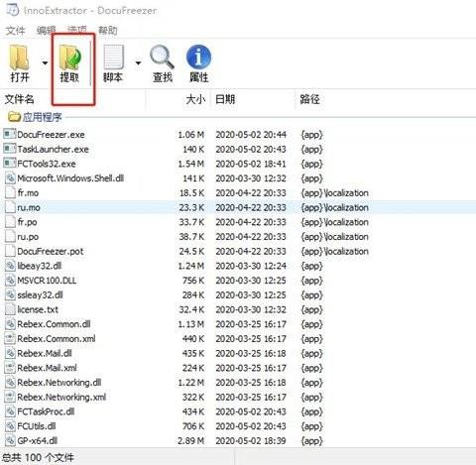This screenshot has height=465, width=476.
Task: Click the Rebex.Networking.dll file icon
Action: click(10, 383)
